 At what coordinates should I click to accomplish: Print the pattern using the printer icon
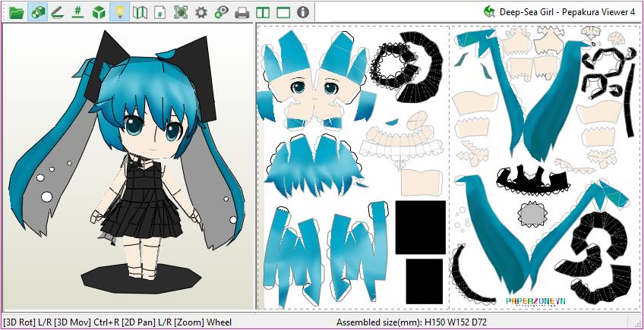pos(242,13)
